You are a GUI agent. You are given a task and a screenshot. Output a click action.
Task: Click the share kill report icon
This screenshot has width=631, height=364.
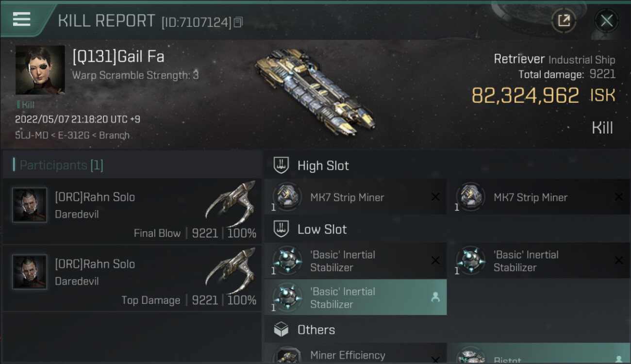[x=564, y=20]
